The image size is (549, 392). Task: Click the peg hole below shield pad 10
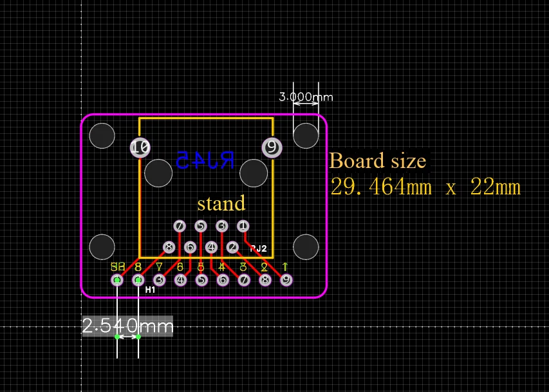[x=158, y=173]
